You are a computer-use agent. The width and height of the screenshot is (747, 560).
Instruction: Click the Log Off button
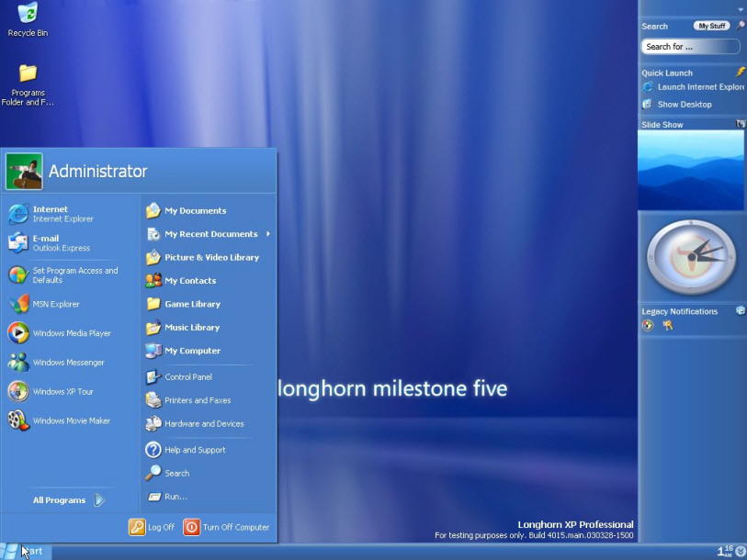[x=152, y=527]
